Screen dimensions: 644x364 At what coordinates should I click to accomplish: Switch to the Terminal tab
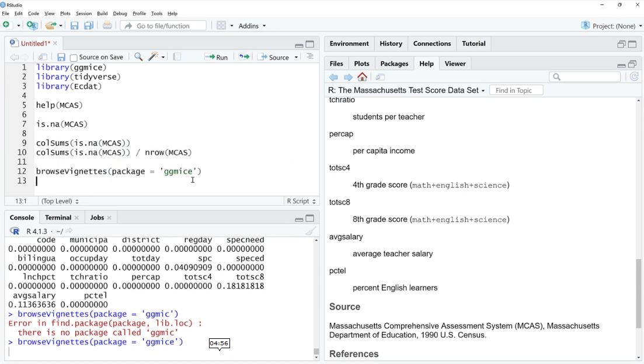click(x=58, y=217)
